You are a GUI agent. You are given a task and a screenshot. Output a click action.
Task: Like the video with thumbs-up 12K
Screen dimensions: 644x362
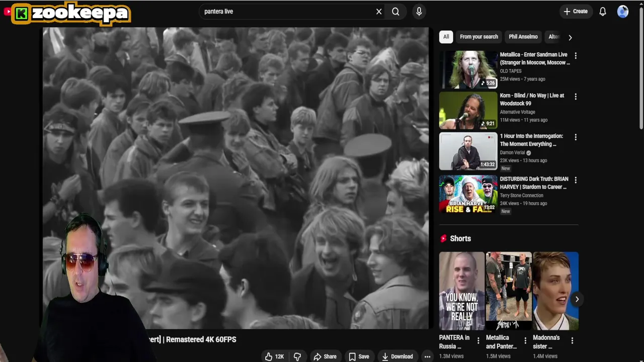tap(275, 356)
